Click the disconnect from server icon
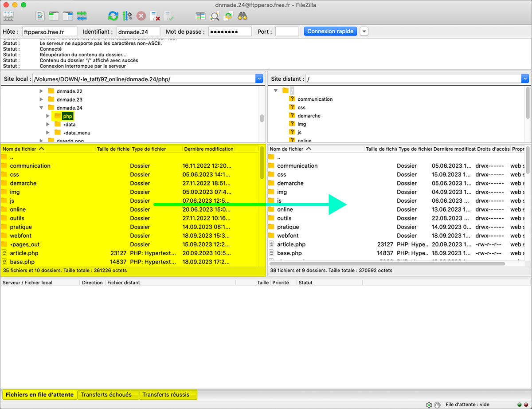The height and width of the screenshot is (409, 532). (155, 16)
